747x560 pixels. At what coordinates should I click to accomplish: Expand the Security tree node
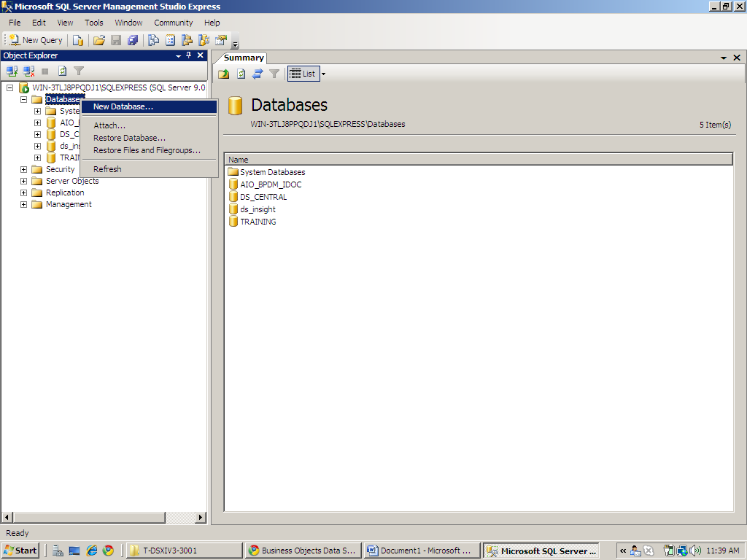(x=23, y=169)
